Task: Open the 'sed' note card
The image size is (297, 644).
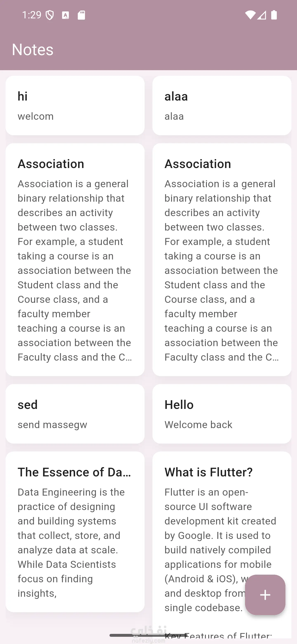Action: (x=75, y=414)
